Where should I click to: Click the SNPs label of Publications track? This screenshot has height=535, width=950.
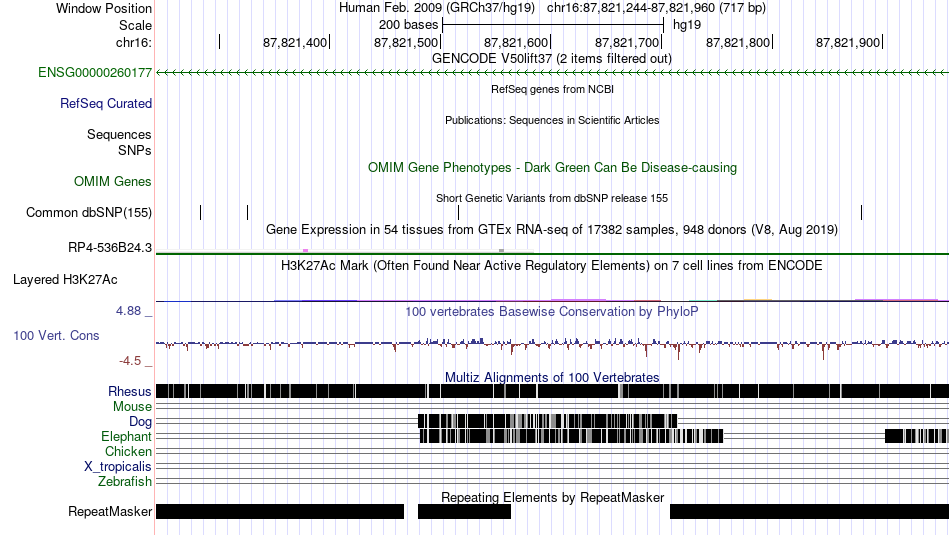point(135,150)
